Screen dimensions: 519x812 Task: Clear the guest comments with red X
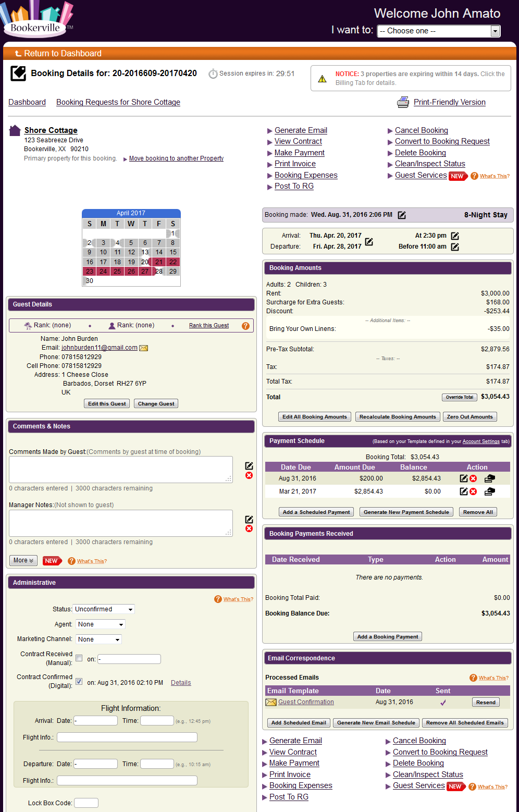click(249, 475)
